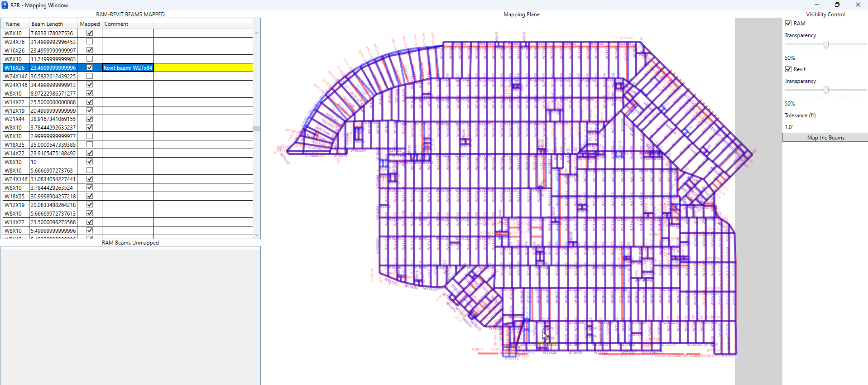This screenshot has height=385, width=868.
Task: Select W16X26 name in 23.4999999999997 row
Action: (x=16, y=50)
